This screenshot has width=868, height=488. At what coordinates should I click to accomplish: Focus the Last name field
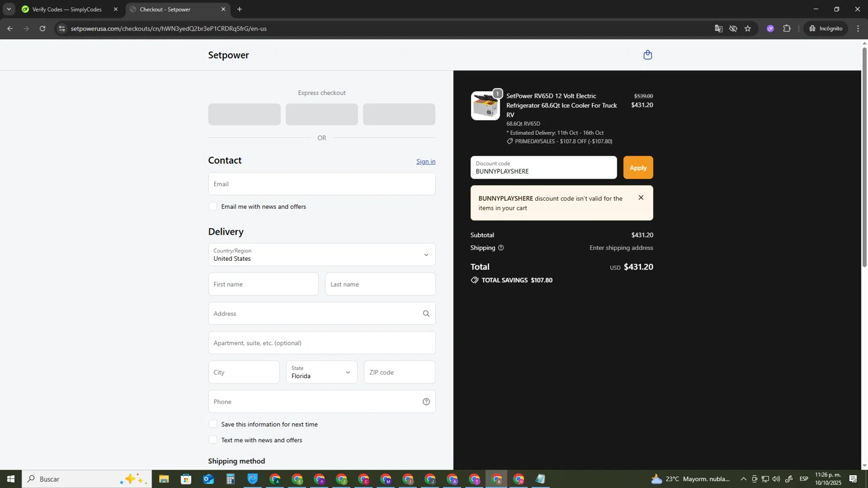click(x=380, y=284)
